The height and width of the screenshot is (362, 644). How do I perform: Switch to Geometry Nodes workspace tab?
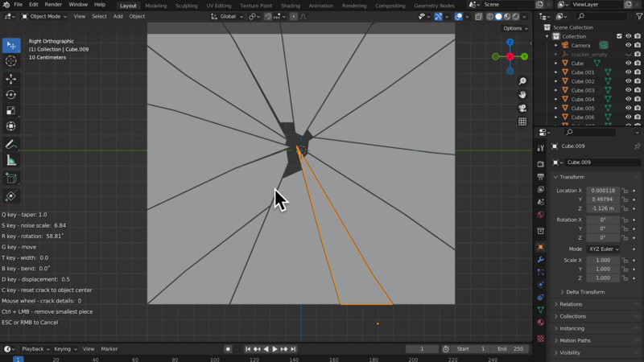(x=434, y=6)
